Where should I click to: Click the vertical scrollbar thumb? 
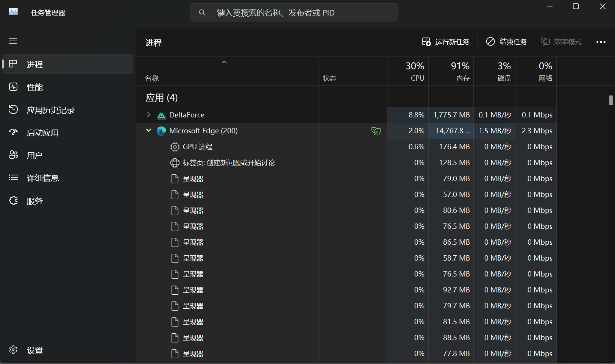[x=611, y=100]
